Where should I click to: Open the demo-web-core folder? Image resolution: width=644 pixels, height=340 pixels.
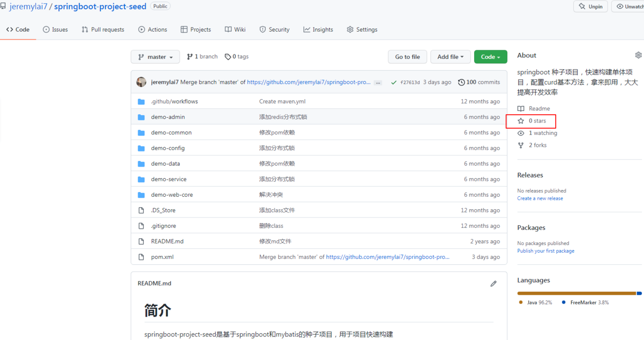(x=172, y=195)
